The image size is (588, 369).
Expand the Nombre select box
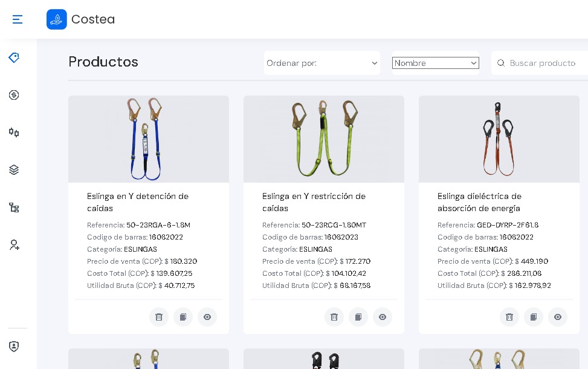[435, 63]
